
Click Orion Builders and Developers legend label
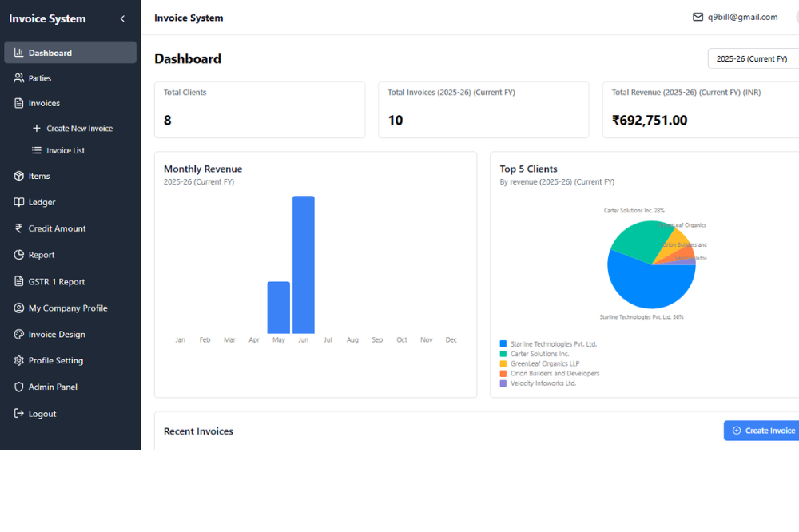[555, 374]
